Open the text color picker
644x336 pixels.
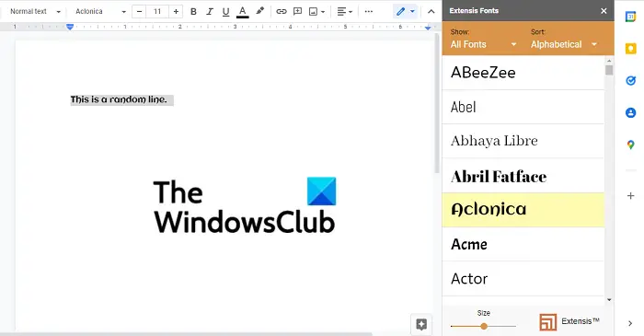pyautogui.click(x=243, y=11)
